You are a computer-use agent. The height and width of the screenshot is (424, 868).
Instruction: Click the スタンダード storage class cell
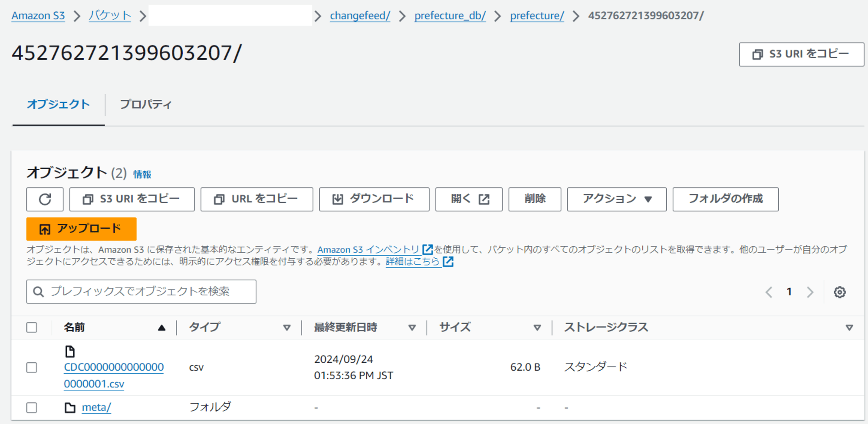[x=595, y=367]
